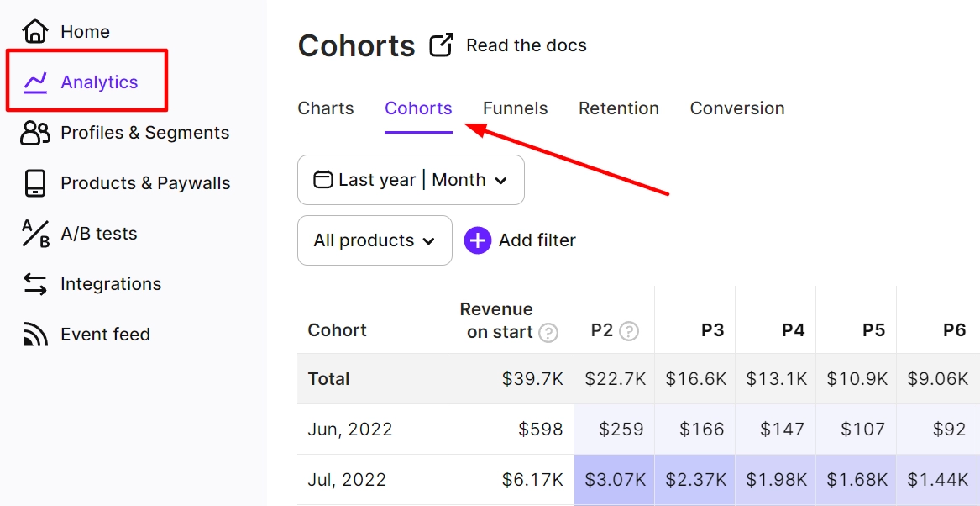Viewport: 980px width, 506px height.
Task: Select the Conversion tab
Action: pyautogui.click(x=736, y=108)
